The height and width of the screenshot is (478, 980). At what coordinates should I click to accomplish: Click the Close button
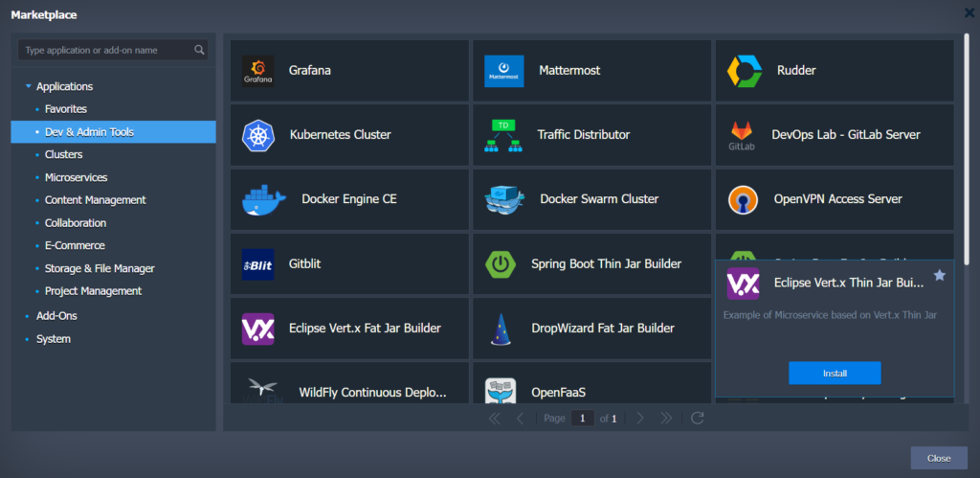click(x=939, y=458)
